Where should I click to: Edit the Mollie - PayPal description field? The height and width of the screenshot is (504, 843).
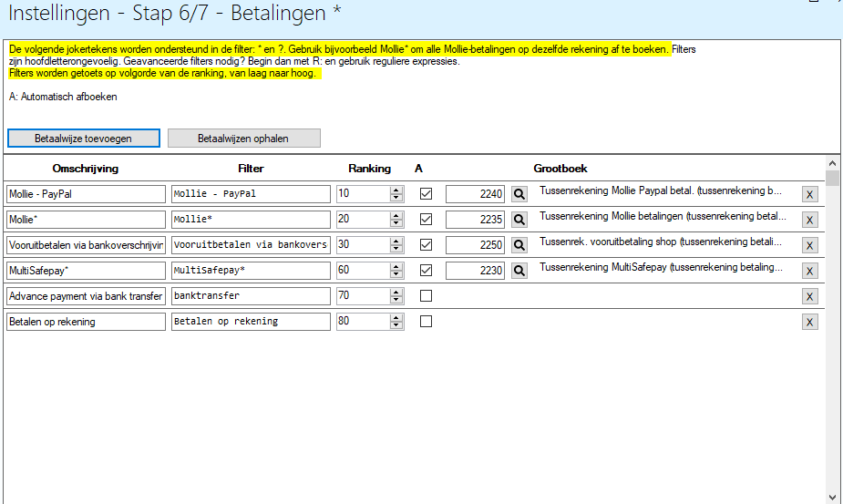coord(86,194)
